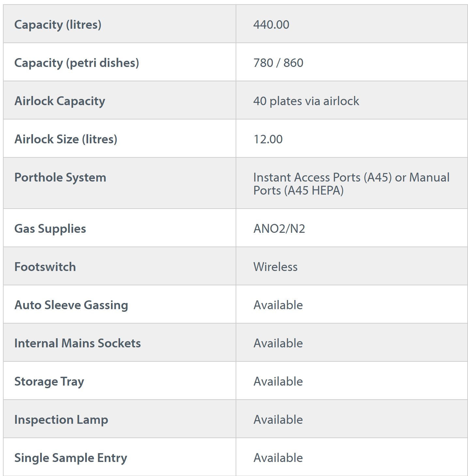The height and width of the screenshot is (476, 468).
Task: Select the Instant Access Ports description
Action: [351, 183]
